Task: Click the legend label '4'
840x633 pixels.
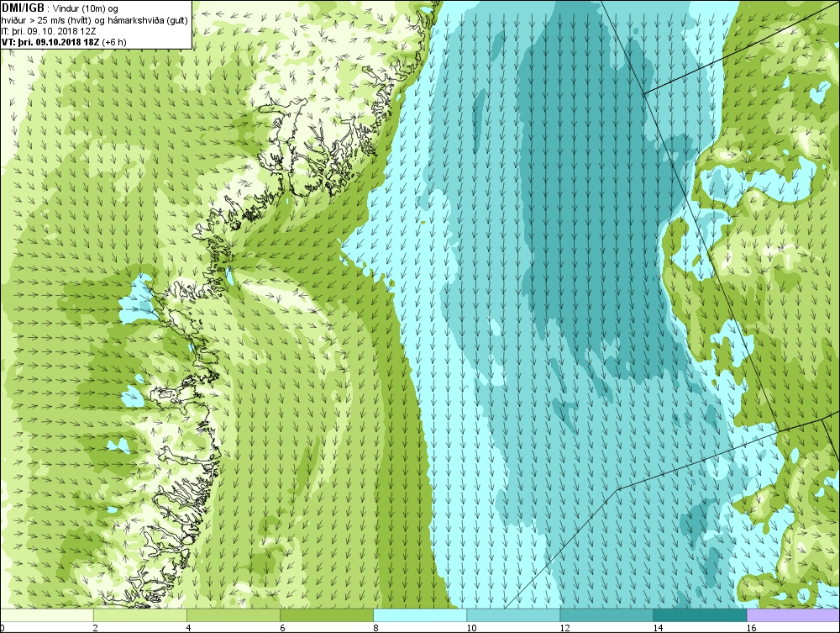Action: pyautogui.click(x=189, y=628)
